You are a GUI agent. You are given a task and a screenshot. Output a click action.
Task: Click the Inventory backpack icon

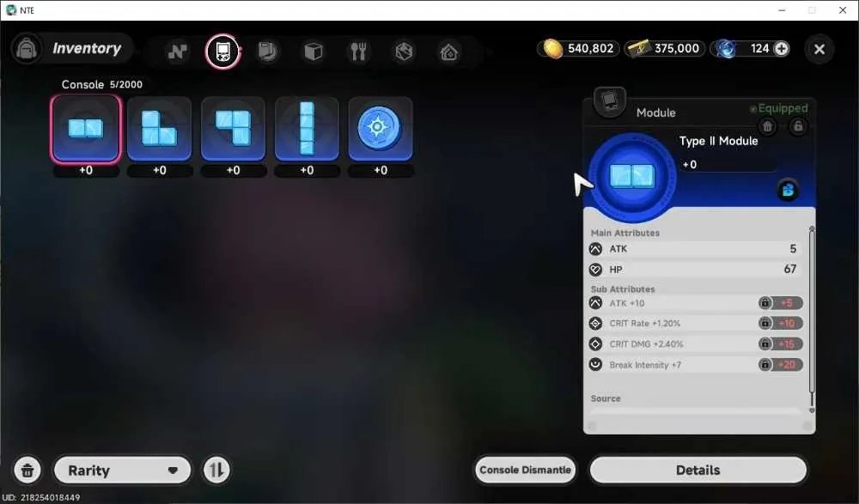(27, 49)
